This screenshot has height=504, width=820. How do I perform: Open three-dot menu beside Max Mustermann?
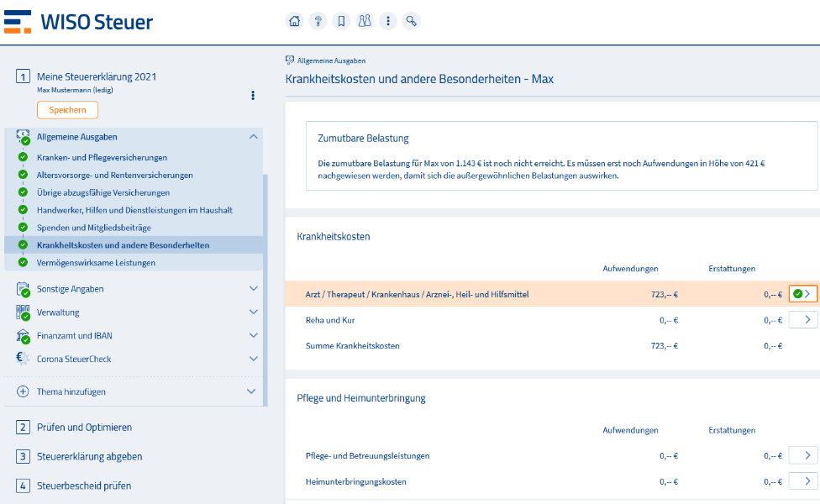pos(253,96)
